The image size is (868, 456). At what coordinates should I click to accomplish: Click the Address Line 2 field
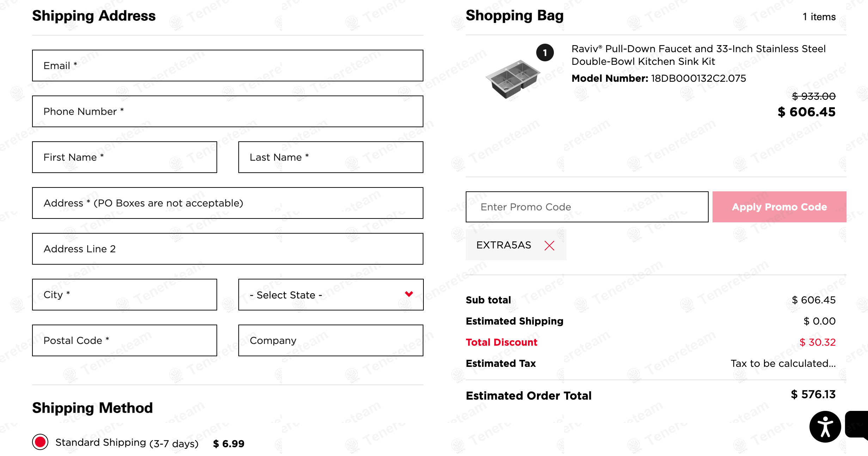[227, 249]
